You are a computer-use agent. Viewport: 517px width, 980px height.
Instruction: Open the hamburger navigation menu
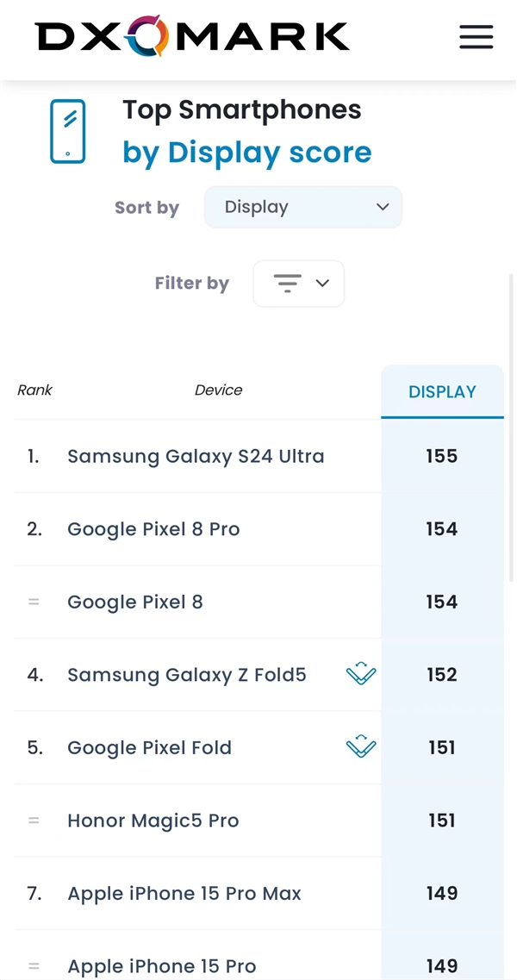[x=476, y=37]
